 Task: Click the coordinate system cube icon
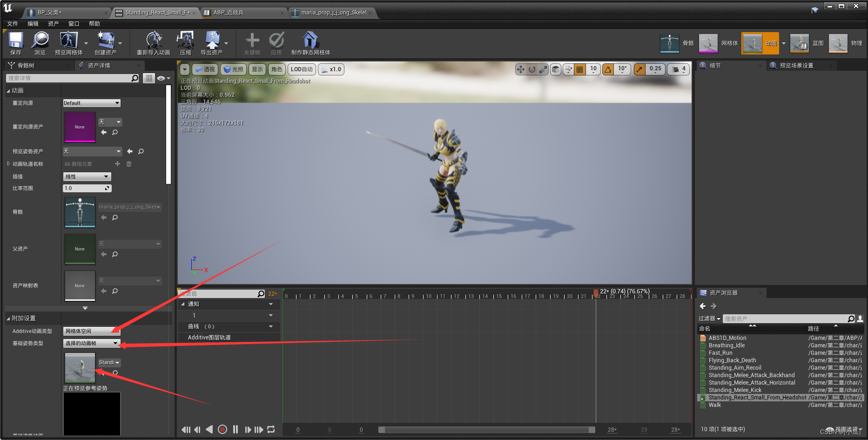(x=556, y=69)
